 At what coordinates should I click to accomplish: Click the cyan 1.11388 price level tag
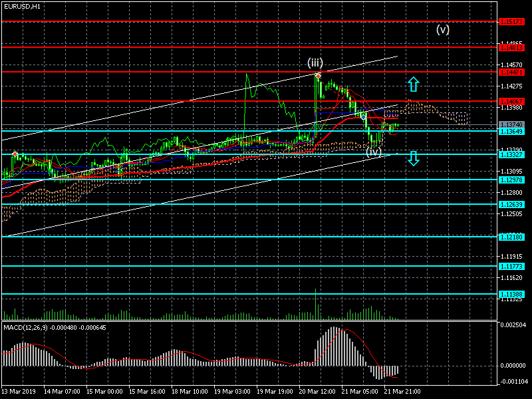coord(511,294)
